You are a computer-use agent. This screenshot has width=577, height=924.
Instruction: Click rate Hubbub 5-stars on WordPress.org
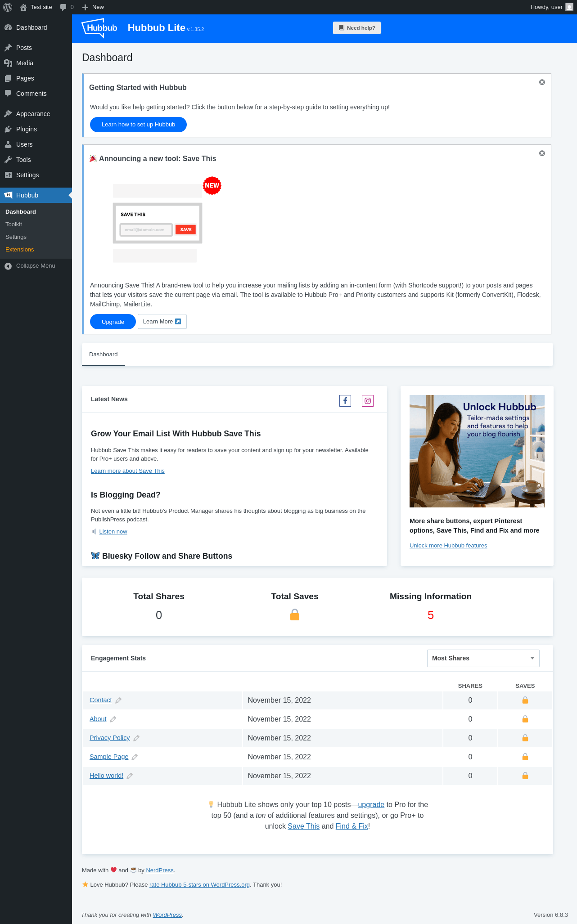[199, 885]
